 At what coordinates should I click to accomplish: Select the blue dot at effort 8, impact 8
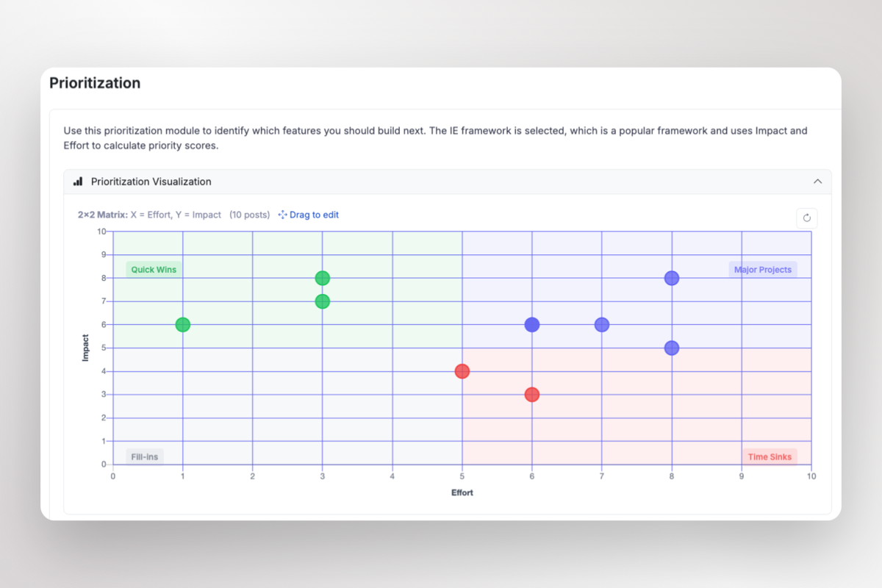tap(671, 278)
